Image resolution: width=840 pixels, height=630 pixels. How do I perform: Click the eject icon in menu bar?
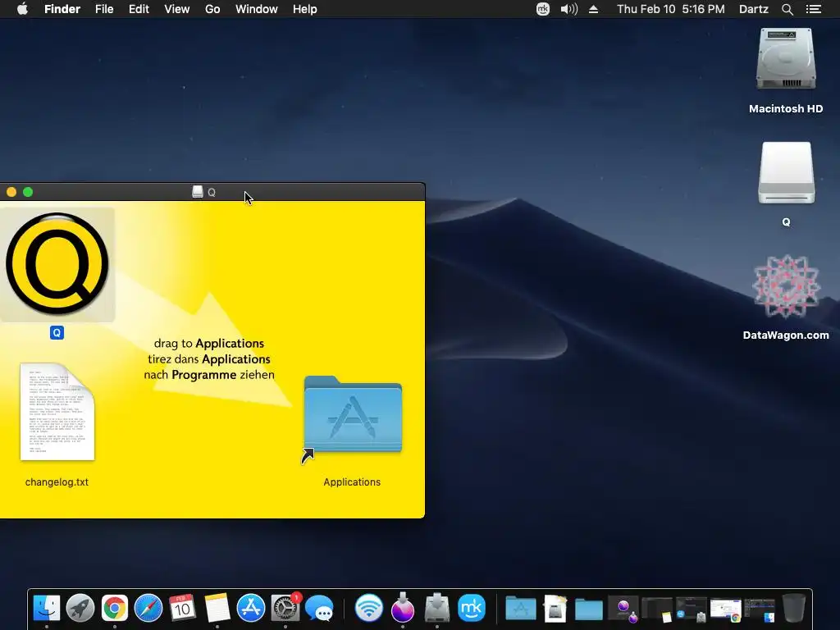pos(594,9)
